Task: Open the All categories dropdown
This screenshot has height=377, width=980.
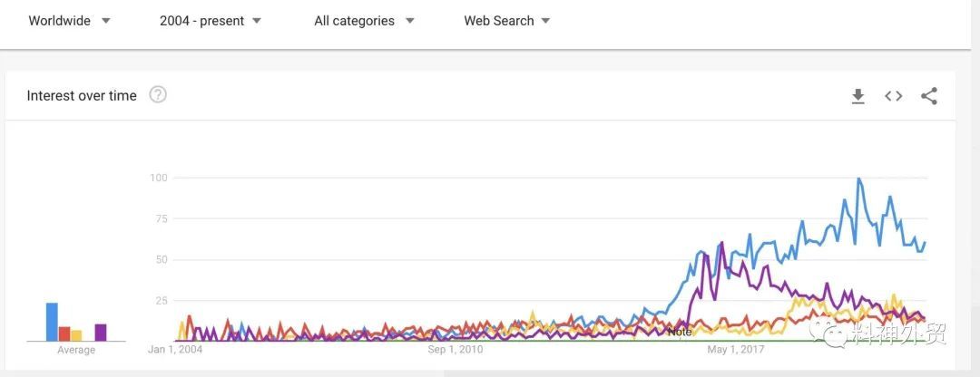Action: pyautogui.click(x=365, y=21)
